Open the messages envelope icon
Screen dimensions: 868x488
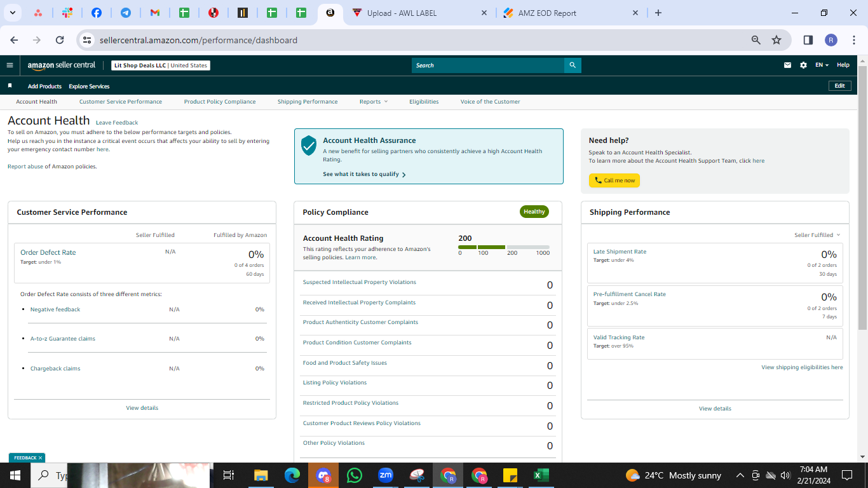pos(788,65)
